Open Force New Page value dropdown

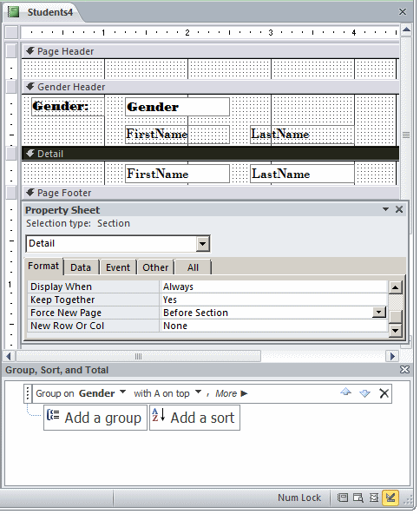[x=379, y=312]
